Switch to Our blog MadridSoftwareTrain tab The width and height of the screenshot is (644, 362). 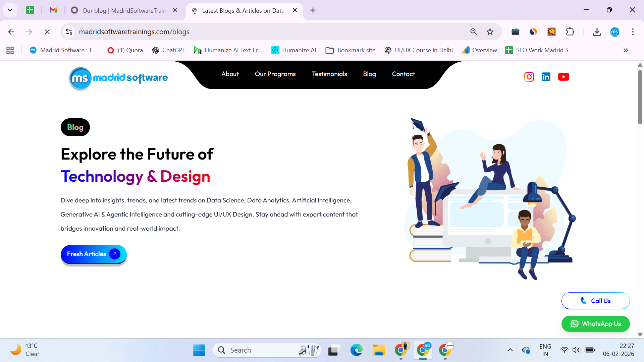[124, 10]
